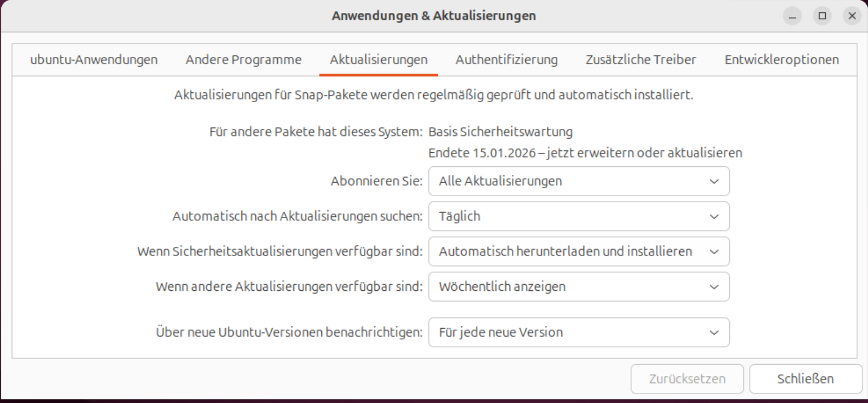Click the Snap-Pakete information message
The height and width of the screenshot is (403, 868).
433,95
